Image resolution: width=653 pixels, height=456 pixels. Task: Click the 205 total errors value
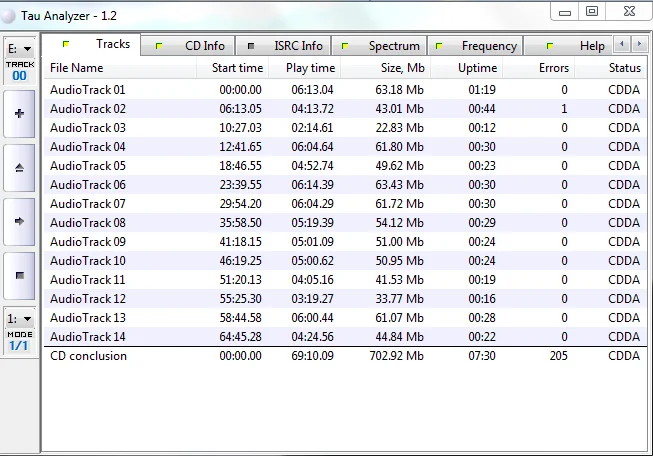tap(558, 356)
